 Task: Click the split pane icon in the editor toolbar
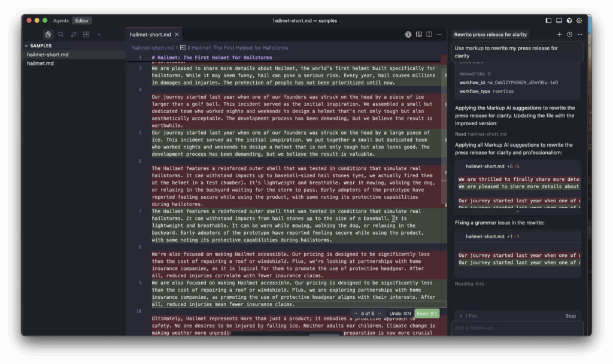coord(429,34)
